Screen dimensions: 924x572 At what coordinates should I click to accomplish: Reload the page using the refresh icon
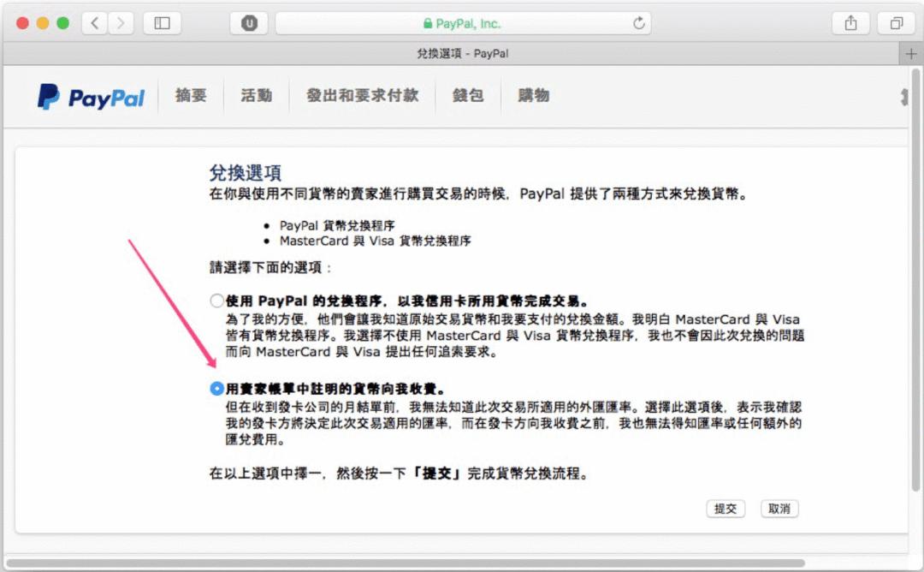tap(639, 23)
